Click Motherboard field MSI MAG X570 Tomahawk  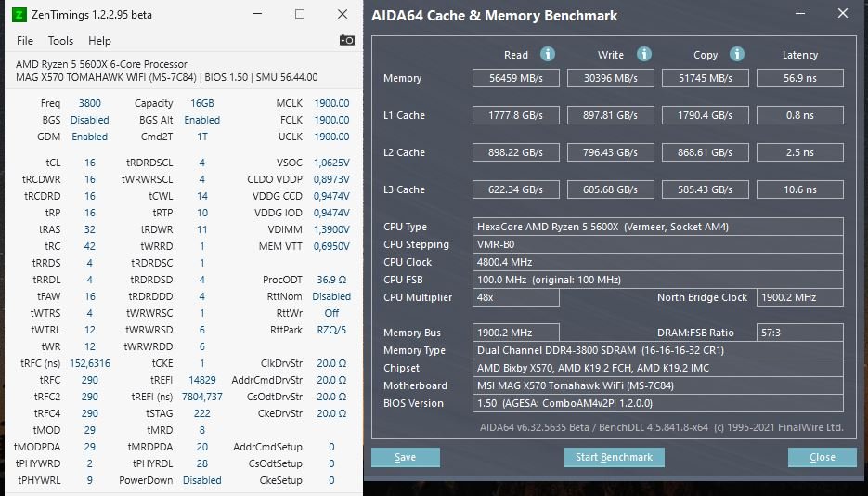[657, 385]
